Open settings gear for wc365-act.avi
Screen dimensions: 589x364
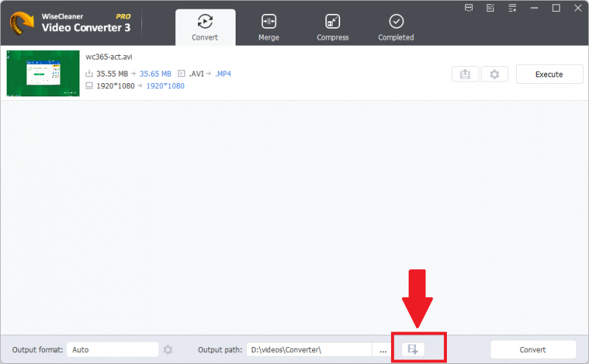[494, 74]
